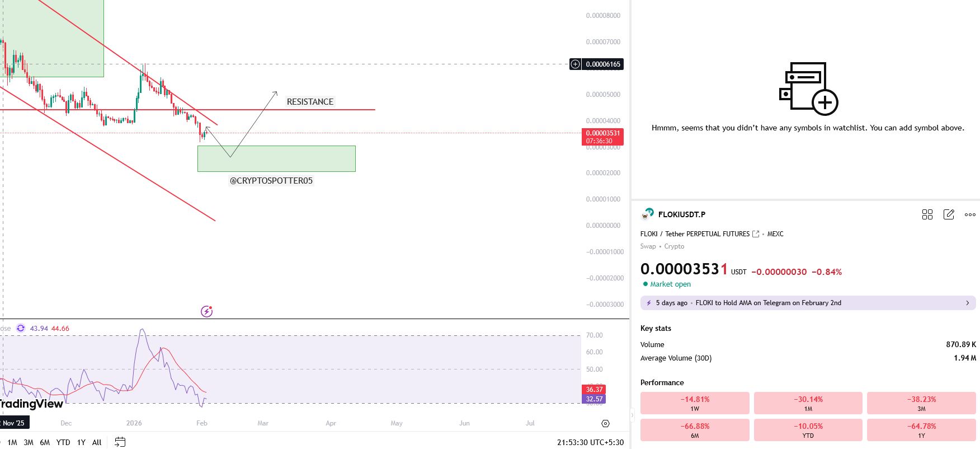Image resolution: width=980 pixels, height=449 pixels.
Task: Click the lightning icon in the AMA news banner
Action: point(649,303)
